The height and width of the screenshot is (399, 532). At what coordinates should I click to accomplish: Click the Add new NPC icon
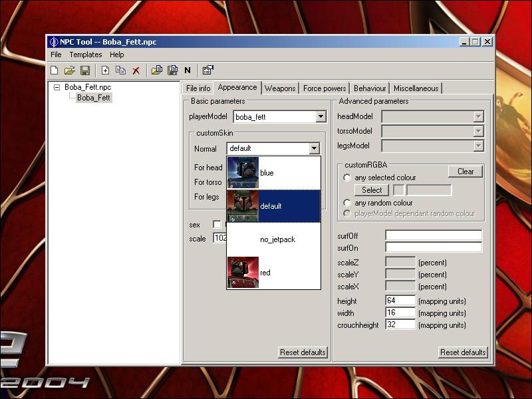[105, 70]
